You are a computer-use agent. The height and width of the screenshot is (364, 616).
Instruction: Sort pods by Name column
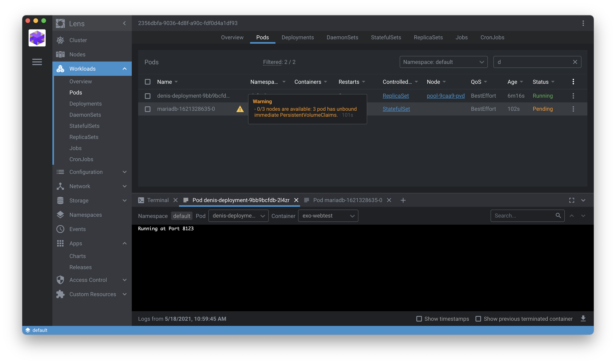pyautogui.click(x=167, y=82)
